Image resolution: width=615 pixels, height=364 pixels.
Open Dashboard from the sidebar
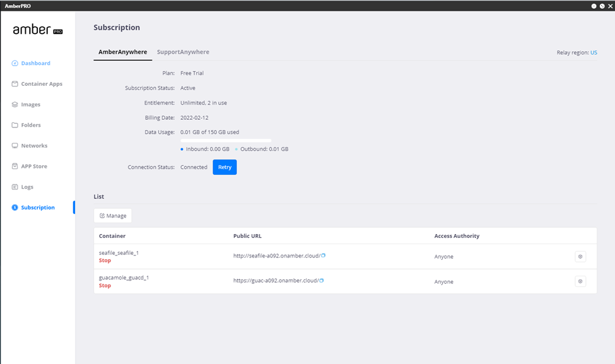36,63
